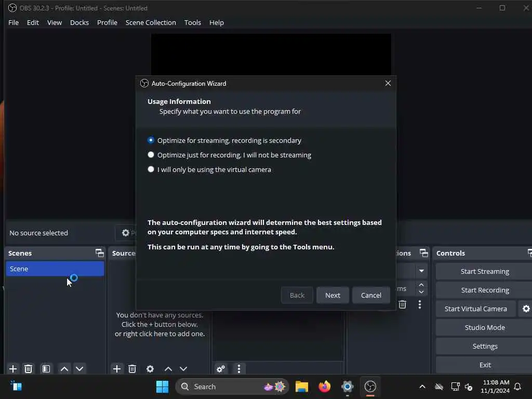Open Settings from Controls dock
Screen dimensions: 532x399
(x=485, y=346)
